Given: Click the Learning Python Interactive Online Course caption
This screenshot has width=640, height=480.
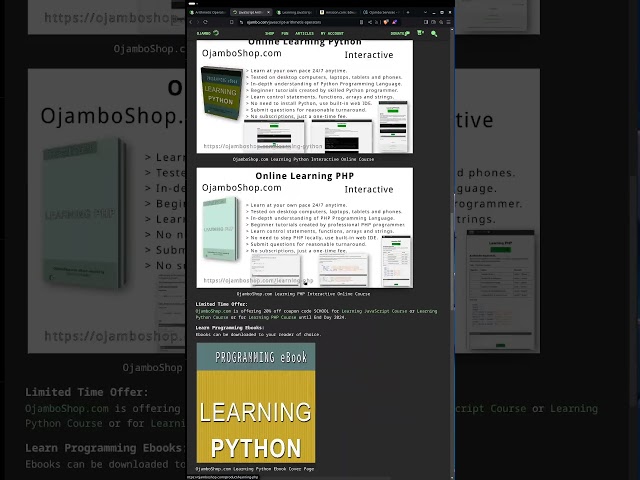Looking at the screenshot, I should 303,159.
